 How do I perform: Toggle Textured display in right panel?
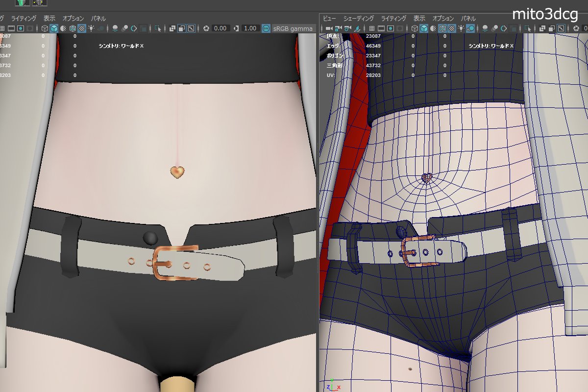(452, 28)
